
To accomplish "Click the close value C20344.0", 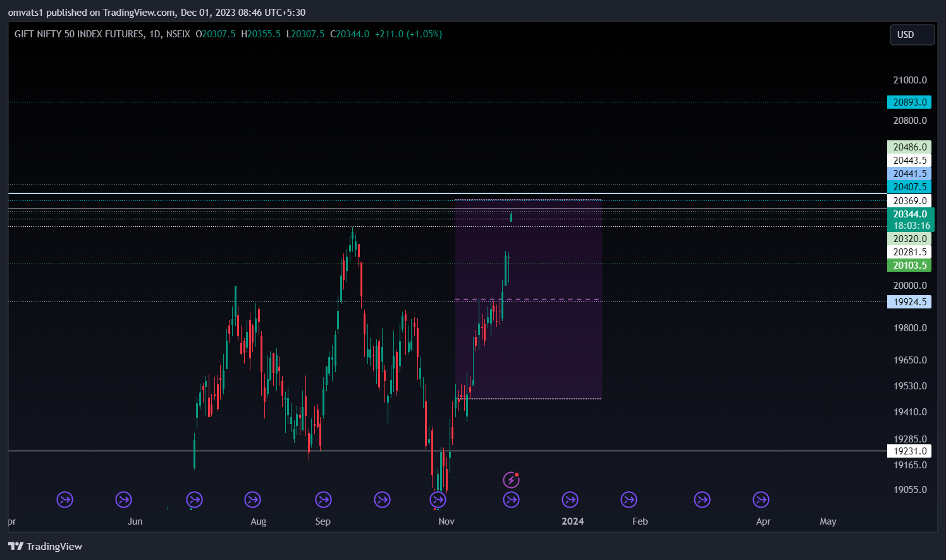I will coord(350,34).
